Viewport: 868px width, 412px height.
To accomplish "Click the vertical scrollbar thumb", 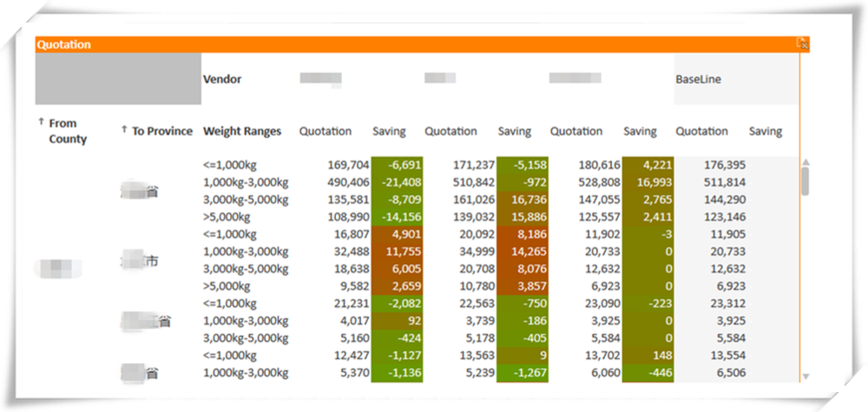I will coord(805,180).
